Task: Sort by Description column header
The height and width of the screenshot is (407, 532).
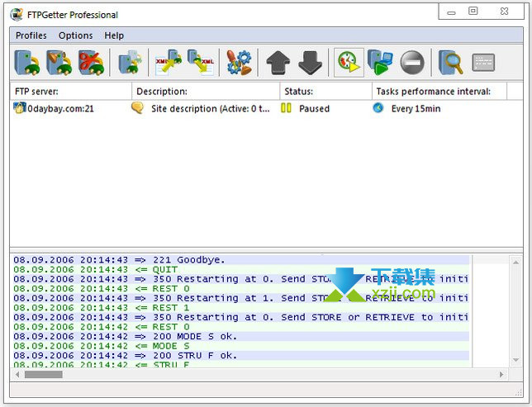Action: (x=206, y=92)
